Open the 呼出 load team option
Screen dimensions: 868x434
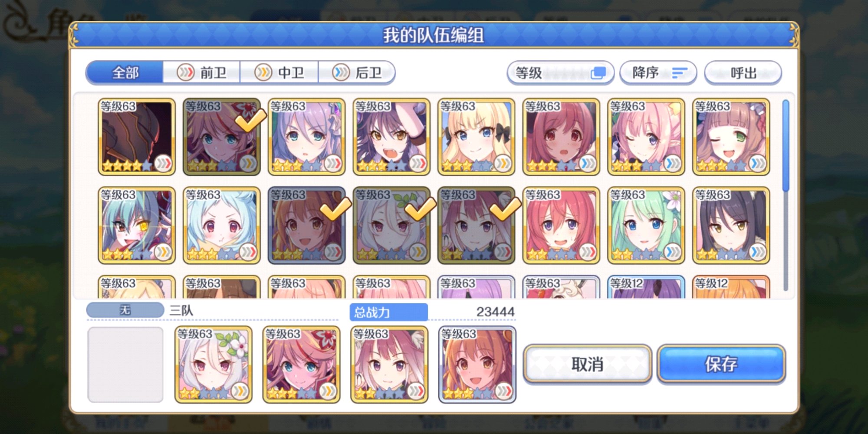coord(743,72)
